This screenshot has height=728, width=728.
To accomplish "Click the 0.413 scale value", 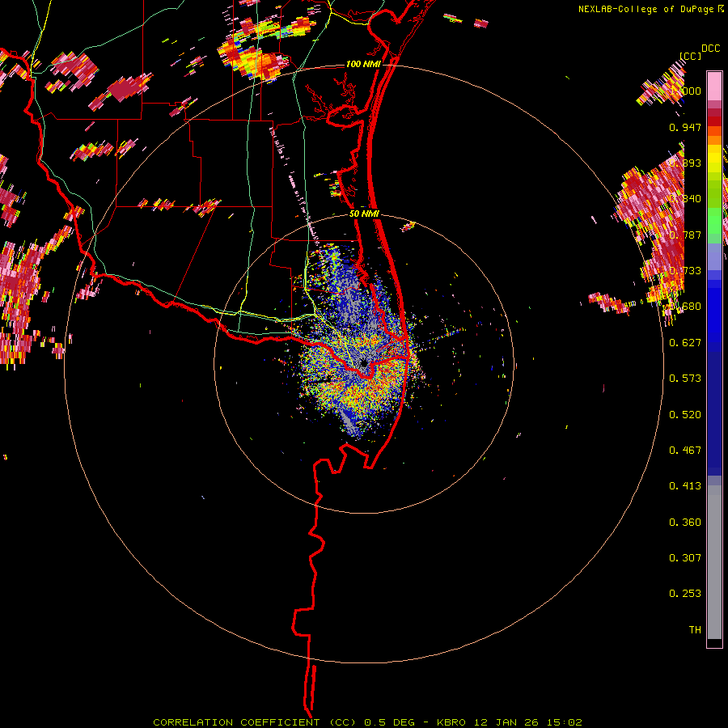I will tap(685, 486).
